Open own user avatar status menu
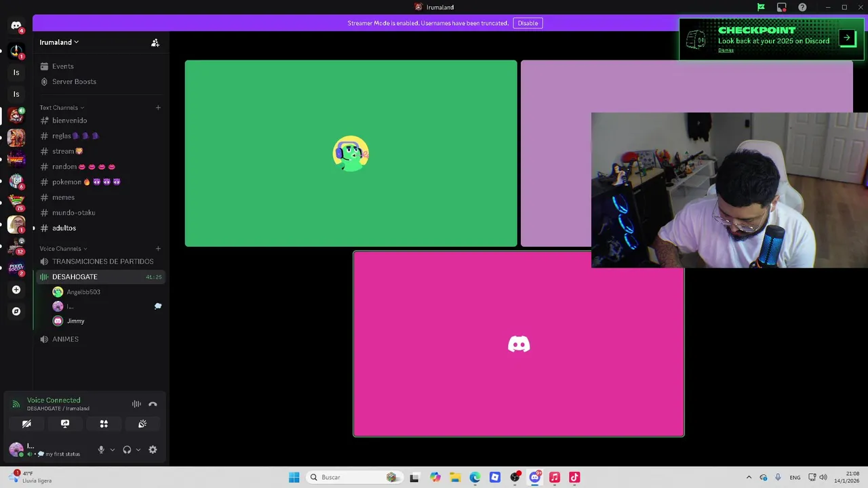Viewport: 868px width, 488px height. pos(16,449)
